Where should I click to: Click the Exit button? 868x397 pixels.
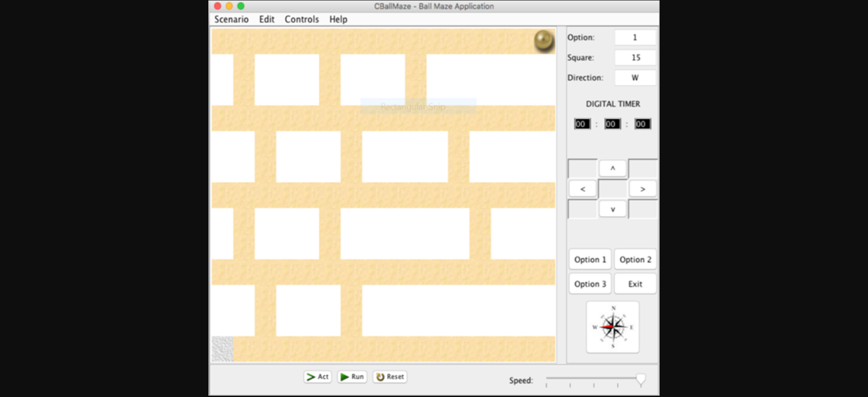(x=635, y=284)
